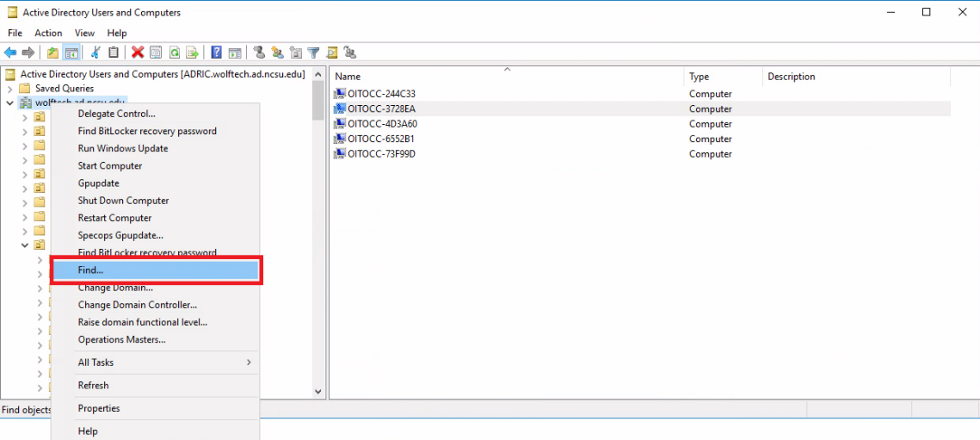Choose Find... from the context menu

(x=155, y=270)
